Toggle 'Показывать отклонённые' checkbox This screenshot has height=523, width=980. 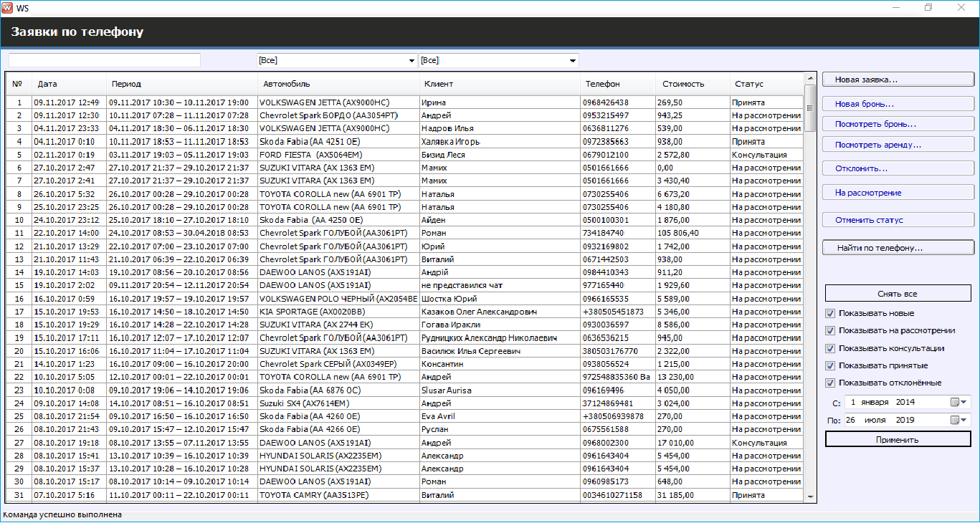pos(830,383)
